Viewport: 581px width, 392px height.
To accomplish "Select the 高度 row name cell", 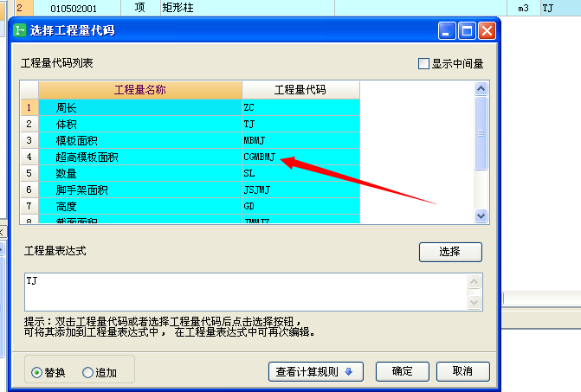I will 140,206.
